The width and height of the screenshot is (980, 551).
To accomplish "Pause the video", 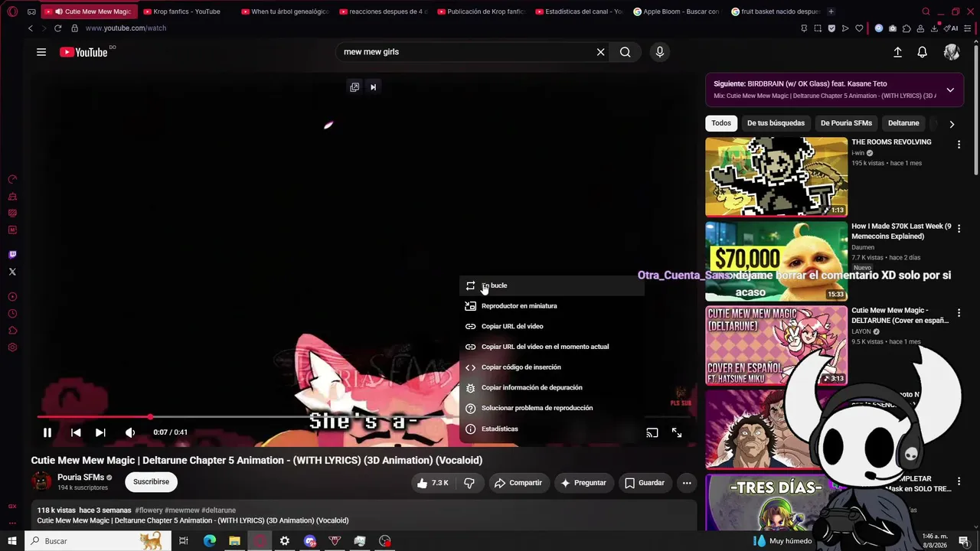I will tap(47, 432).
